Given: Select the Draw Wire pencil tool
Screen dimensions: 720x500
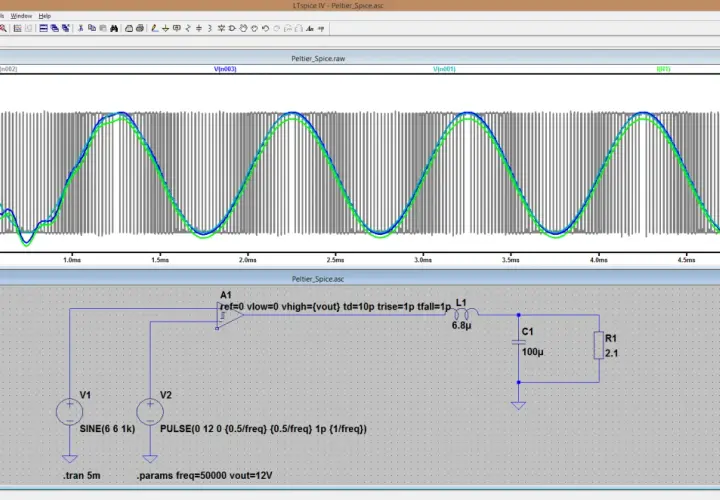Looking at the screenshot, I should tap(155, 28).
